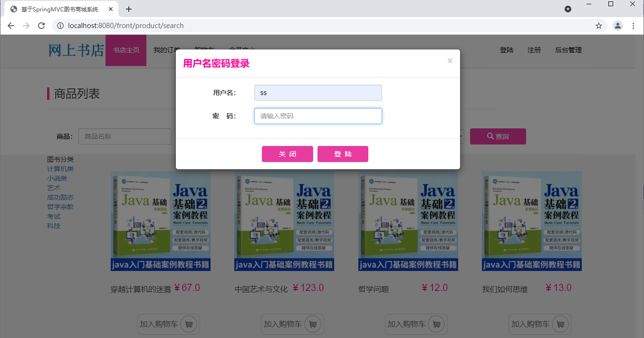The width and height of the screenshot is (644, 338).
Task: Click the 用户名: label
Action: point(224,93)
